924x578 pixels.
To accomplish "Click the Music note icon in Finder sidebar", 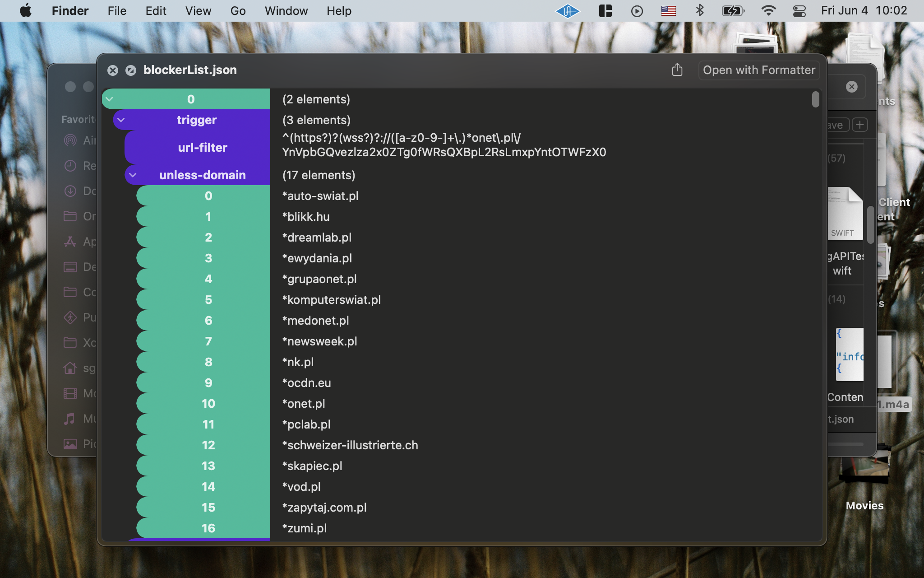I will pos(70,419).
